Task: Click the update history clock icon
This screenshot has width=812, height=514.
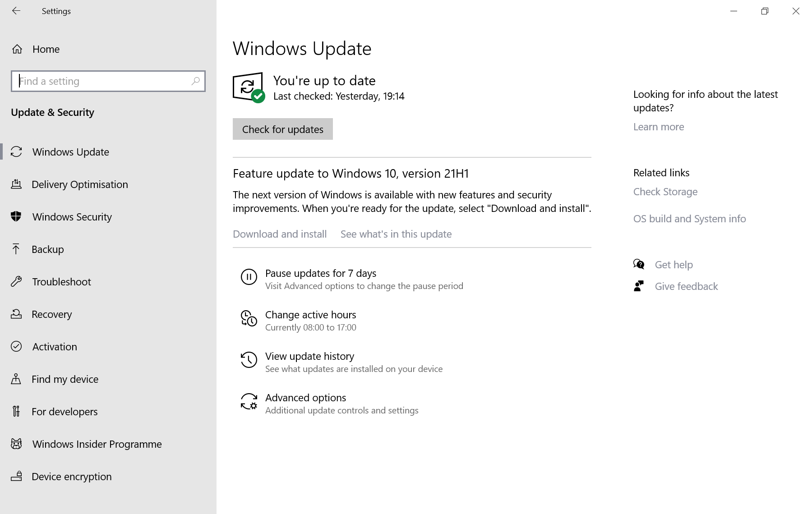Action: tap(249, 360)
